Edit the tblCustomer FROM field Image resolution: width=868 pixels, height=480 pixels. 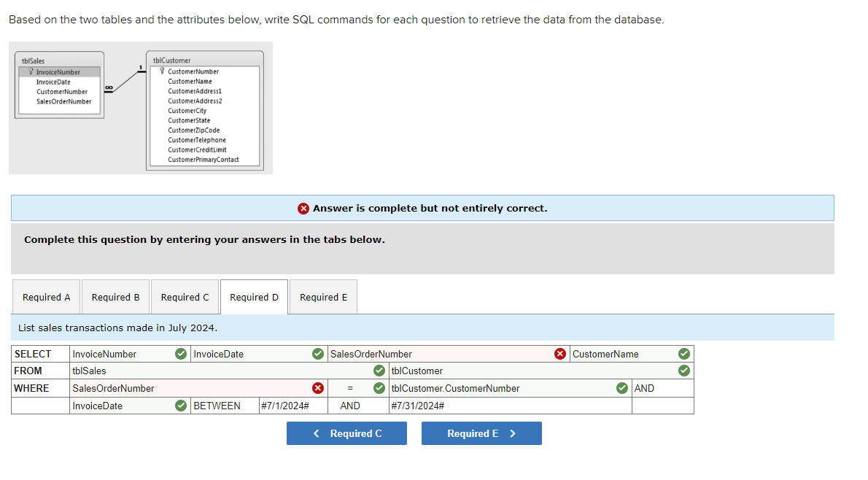click(541, 371)
